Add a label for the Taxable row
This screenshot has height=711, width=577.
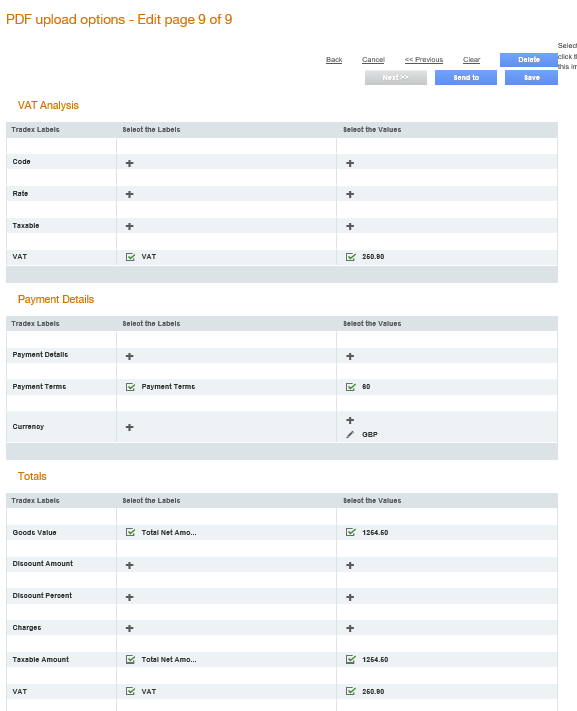coord(129,226)
